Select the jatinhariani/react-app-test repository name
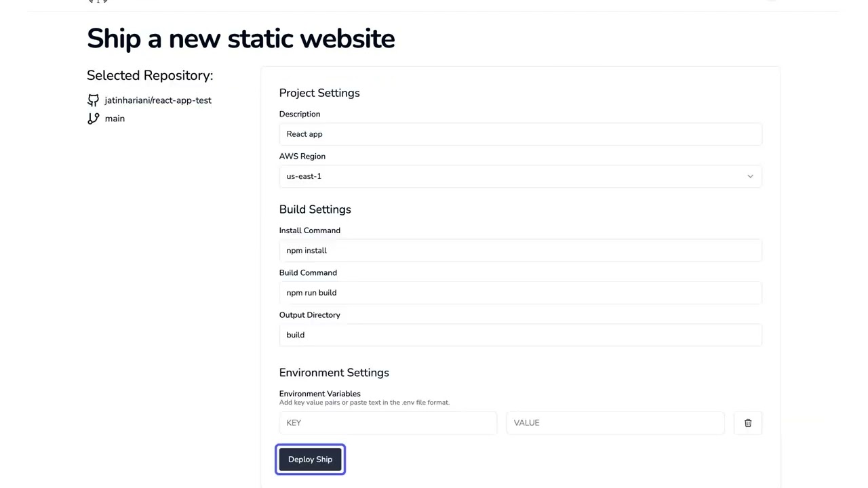Image resolution: width=868 pixels, height=488 pixels. point(158,100)
